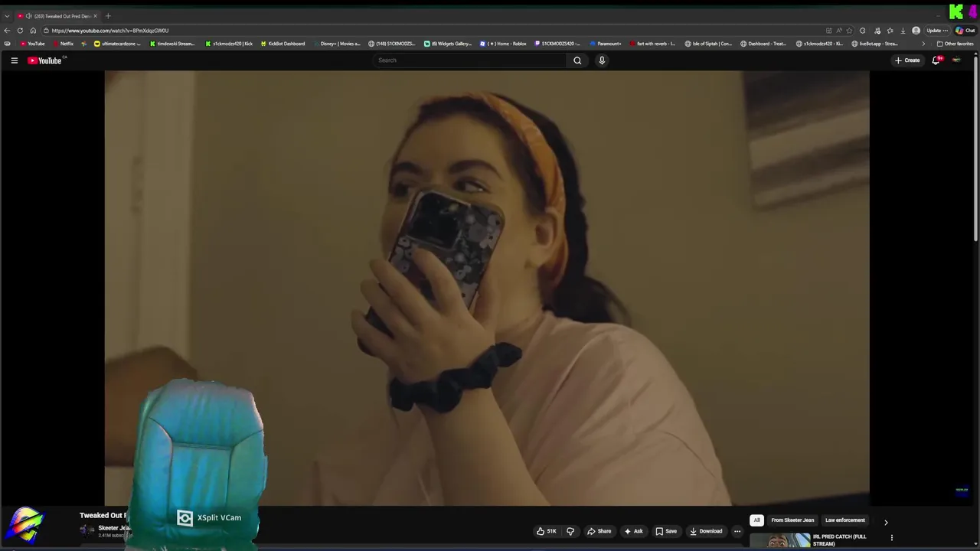
Task: Open the Home - Roblox bookmark
Action: pos(503,44)
